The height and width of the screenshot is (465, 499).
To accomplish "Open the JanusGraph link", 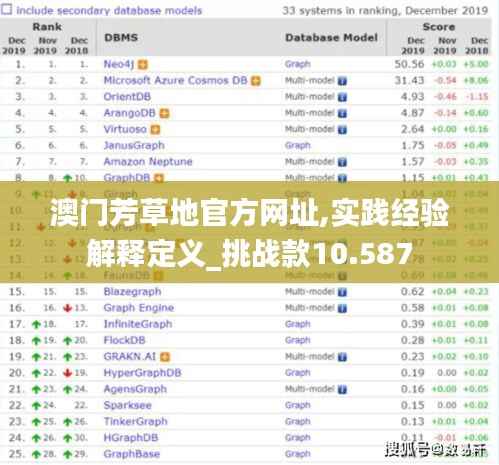I will [134, 145].
